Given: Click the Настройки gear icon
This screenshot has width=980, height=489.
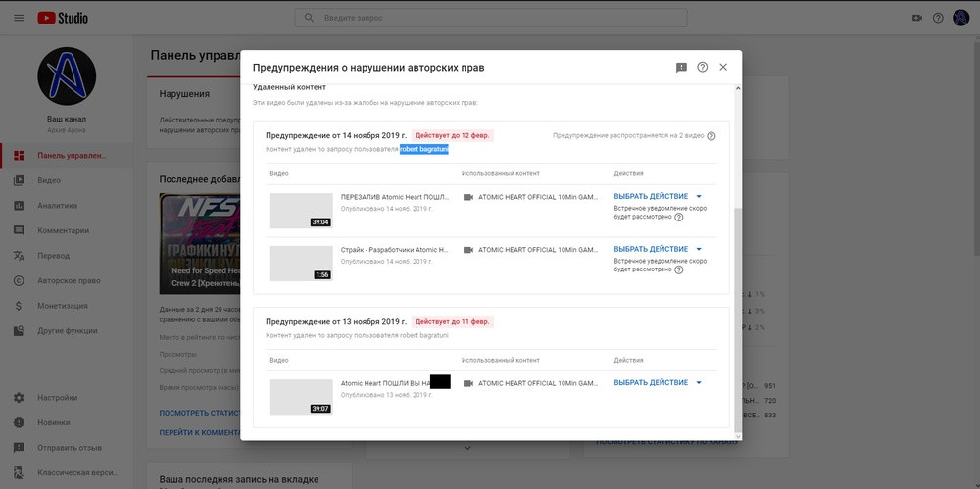Looking at the screenshot, I should [19, 398].
